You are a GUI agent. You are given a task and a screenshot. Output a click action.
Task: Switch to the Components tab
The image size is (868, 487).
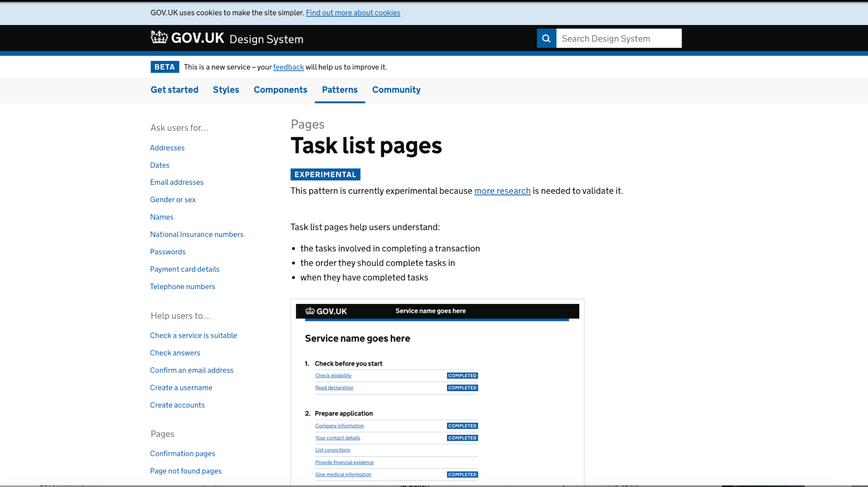[x=280, y=89]
